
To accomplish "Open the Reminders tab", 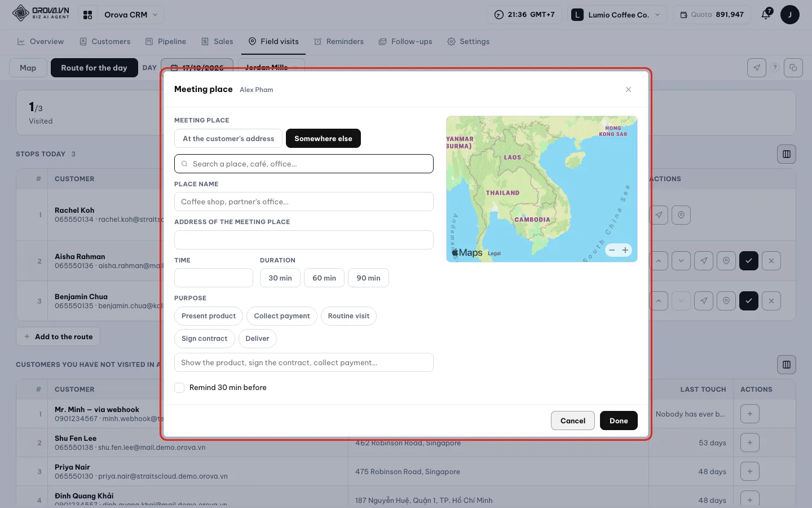I will 338,42.
